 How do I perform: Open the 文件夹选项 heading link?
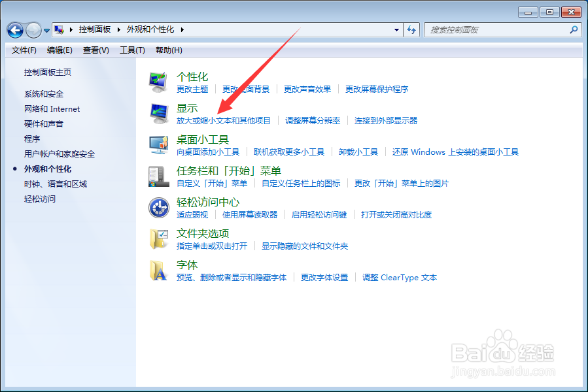(x=203, y=233)
